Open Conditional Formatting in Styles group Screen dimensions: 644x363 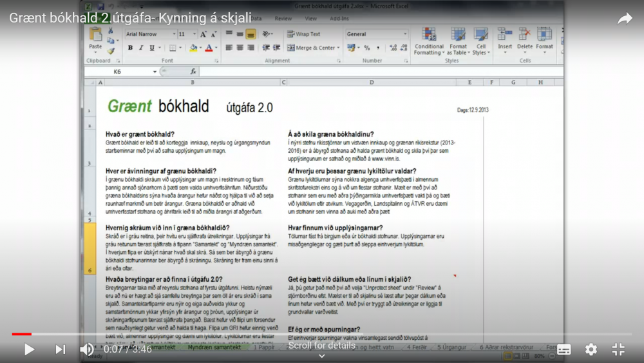429,41
